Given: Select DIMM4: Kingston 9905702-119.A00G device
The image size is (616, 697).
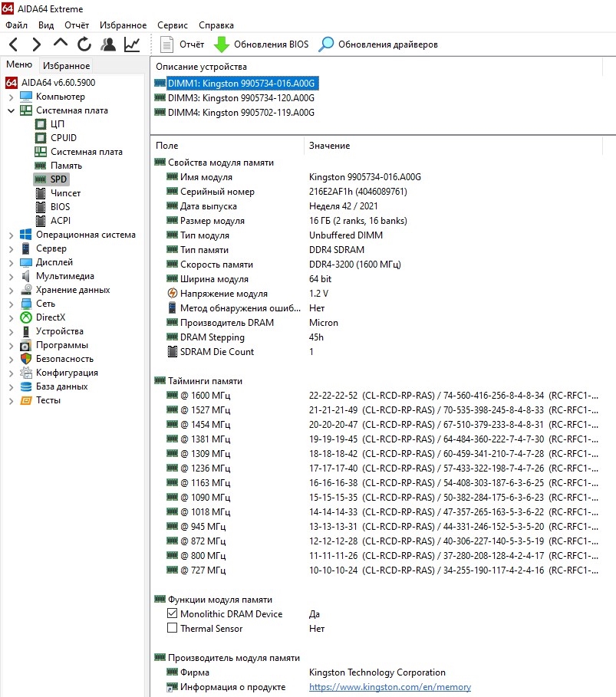Looking at the screenshot, I should pyautogui.click(x=241, y=113).
